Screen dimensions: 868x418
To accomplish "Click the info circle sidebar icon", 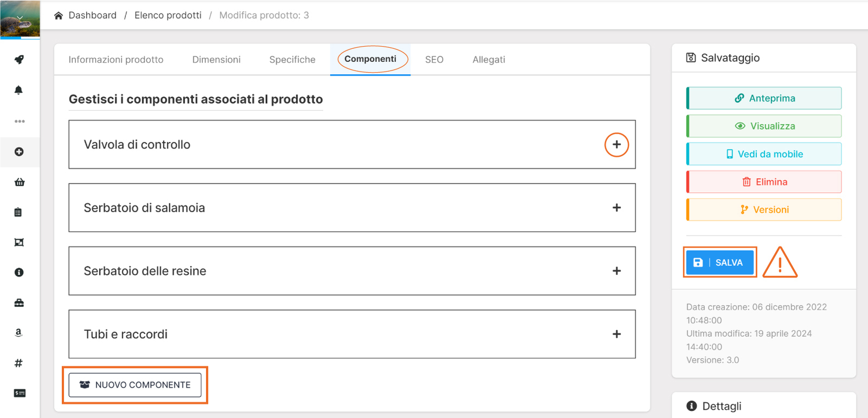I will pos(19,273).
